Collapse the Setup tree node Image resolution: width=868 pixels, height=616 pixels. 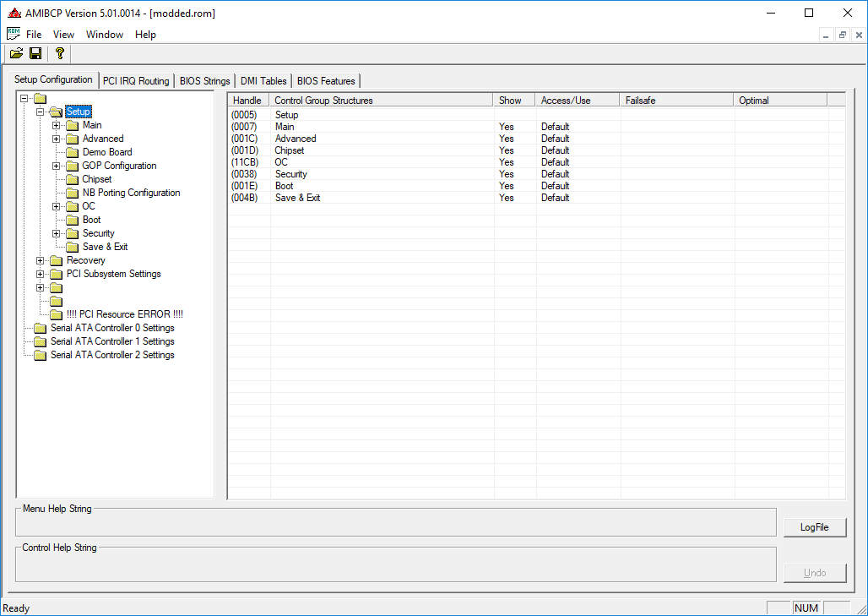coord(40,112)
